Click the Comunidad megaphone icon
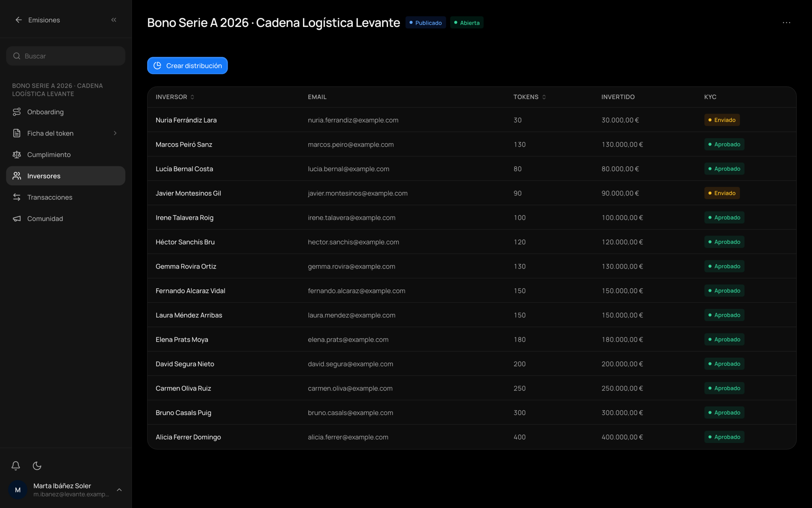This screenshot has height=508, width=812. tap(17, 218)
